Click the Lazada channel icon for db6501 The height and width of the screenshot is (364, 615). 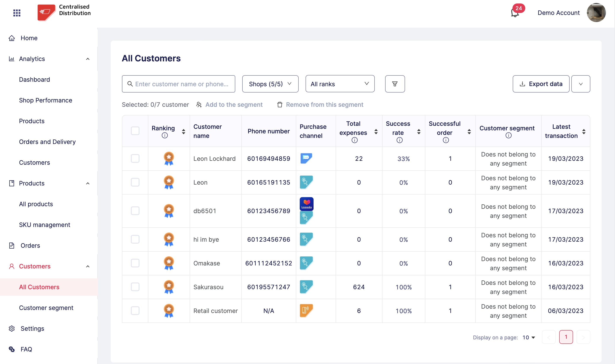click(306, 204)
